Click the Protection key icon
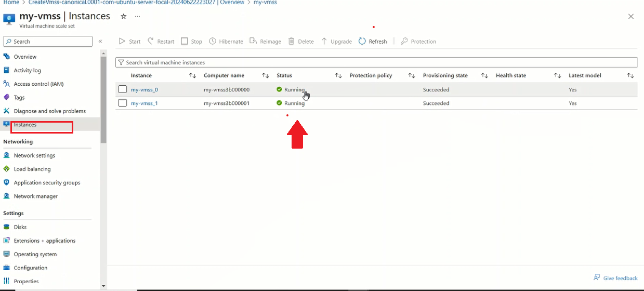This screenshot has width=644, height=291. [404, 41]
